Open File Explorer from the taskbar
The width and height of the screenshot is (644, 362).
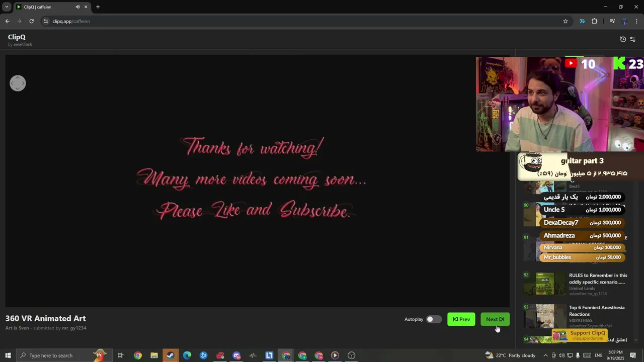pyautogui.click(x=154, y=355)
